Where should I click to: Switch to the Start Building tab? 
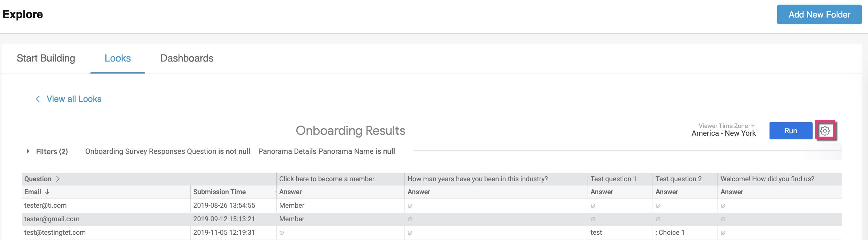click(46, 58)
